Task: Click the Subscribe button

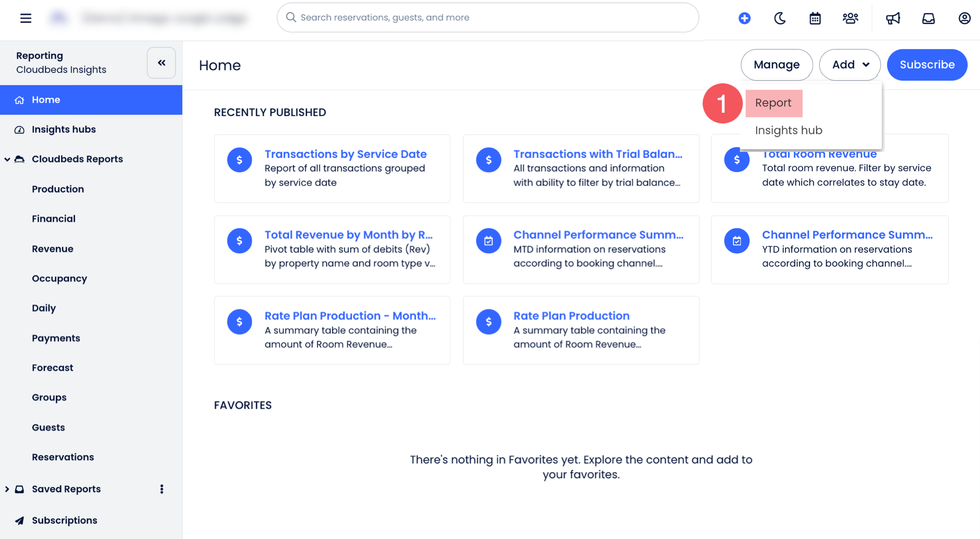Action: pos(927,65)
